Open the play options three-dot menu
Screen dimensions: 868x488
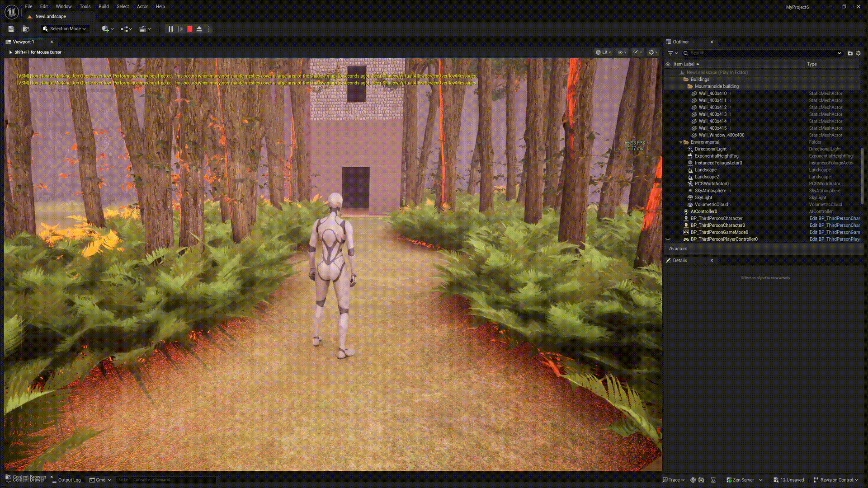[x=208, y=29]
